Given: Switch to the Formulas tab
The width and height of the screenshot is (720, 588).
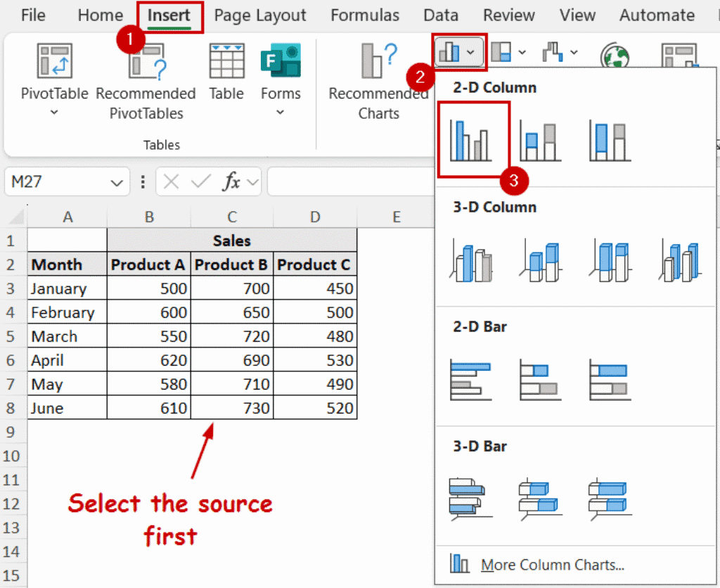Looking at the screenshot, I should 365,15.
